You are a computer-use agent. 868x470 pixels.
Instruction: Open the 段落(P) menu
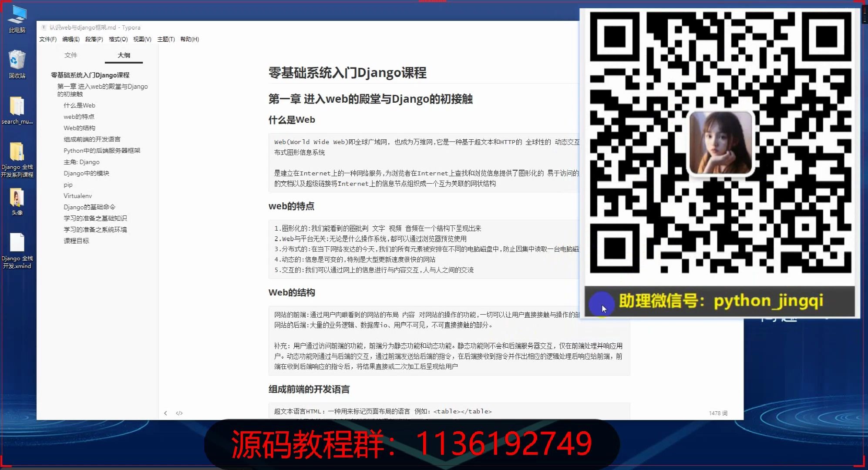(x=94, y=39)
